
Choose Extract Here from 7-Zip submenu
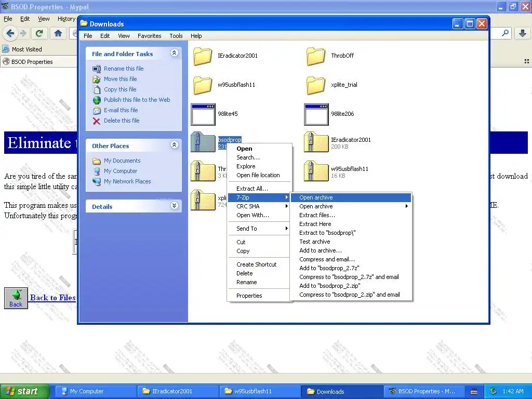click(x=351, y=224)
